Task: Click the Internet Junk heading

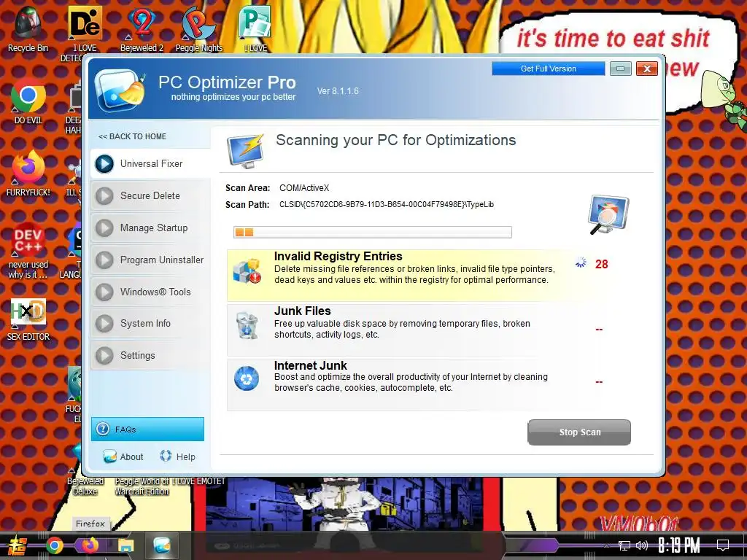Action: coord(311,365)
